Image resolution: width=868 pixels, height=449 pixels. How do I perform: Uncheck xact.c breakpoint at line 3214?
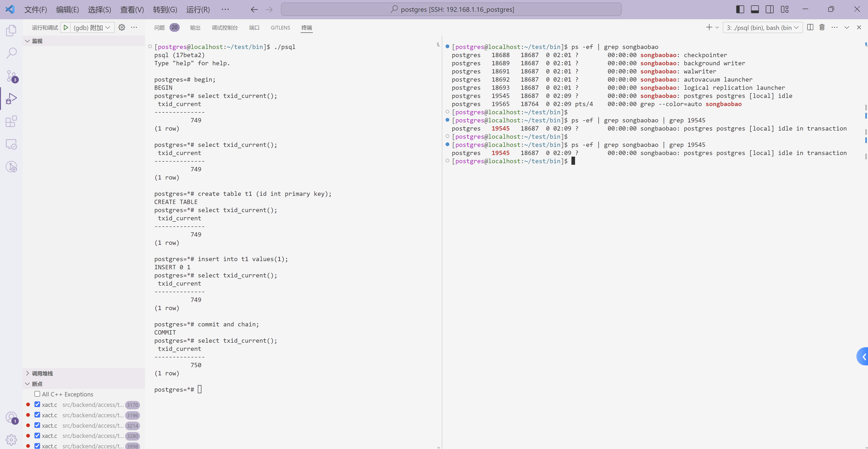point(37,425)
